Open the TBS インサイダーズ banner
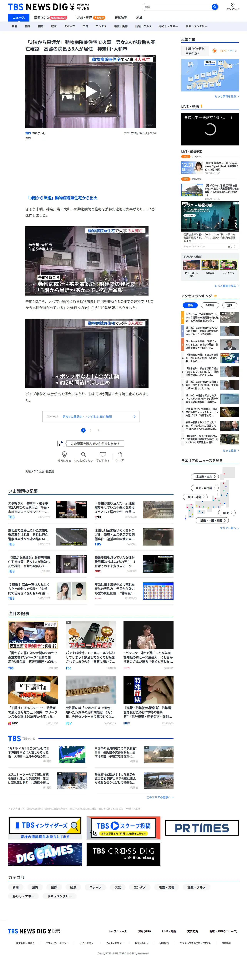 click(x=45, y=828)
